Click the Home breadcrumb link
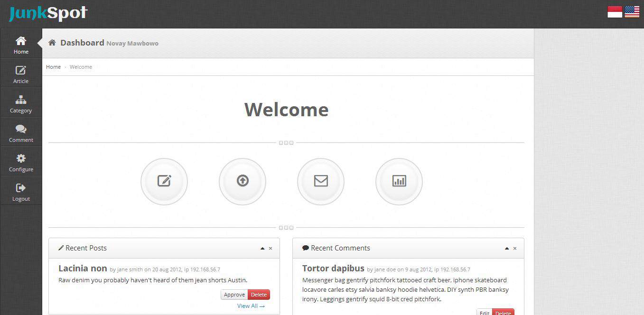Viewport: 644px width, 315px height. point(53,67)
